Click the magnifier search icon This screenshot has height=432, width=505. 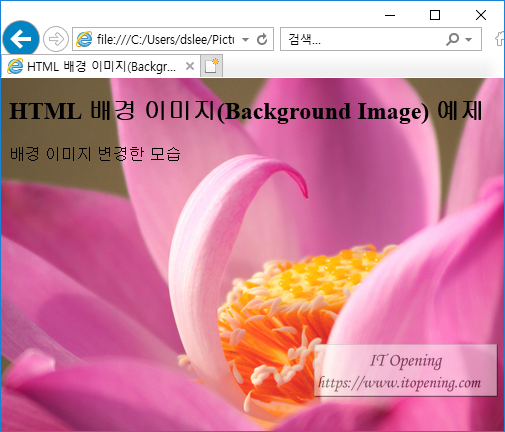[x=452, y=39]
